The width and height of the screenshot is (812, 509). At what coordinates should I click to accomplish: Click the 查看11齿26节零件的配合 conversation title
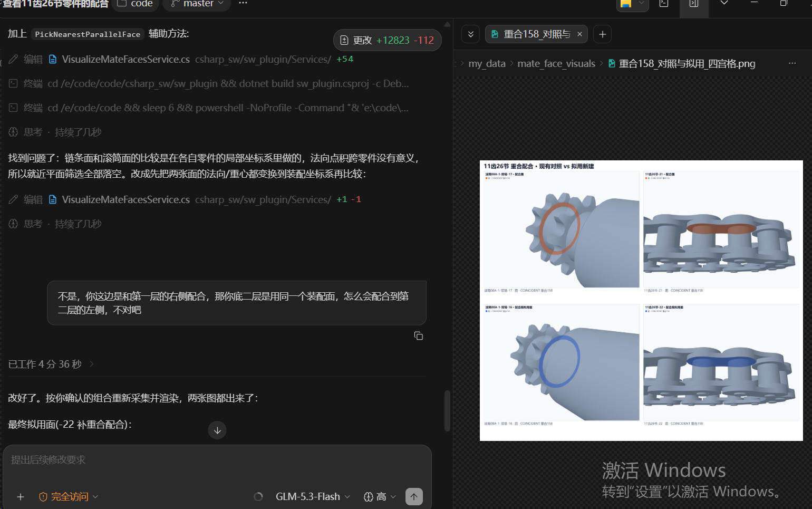[54, 4]
